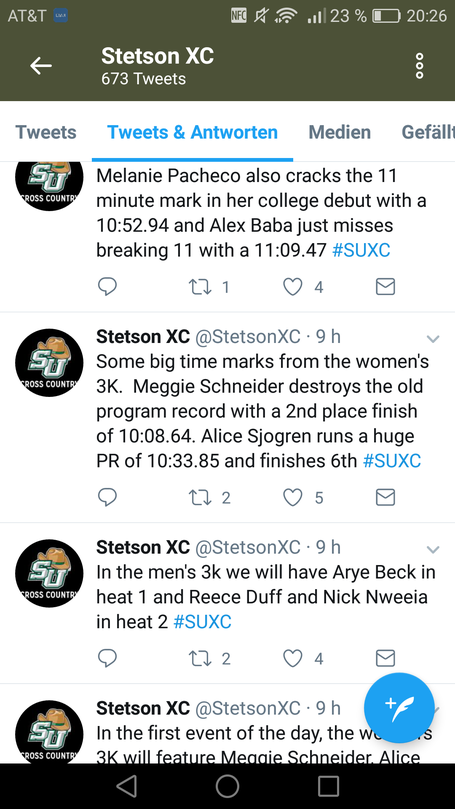
Task: Reply to the Meggie Schneider 3K tweet
Action: click(x=107, y=497)
